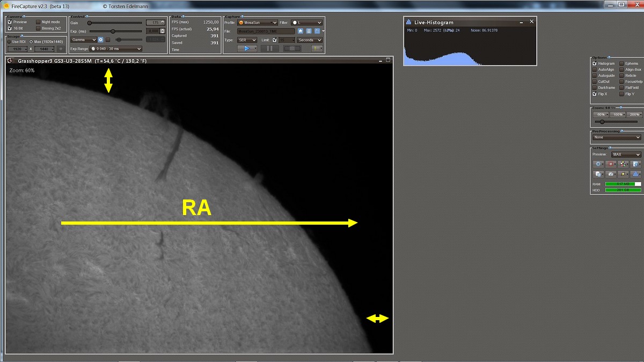Screen dimensions: 644x362
Task: Enable the Reticle checkbox
Action: pyautogui.click(x=621, y=76)
